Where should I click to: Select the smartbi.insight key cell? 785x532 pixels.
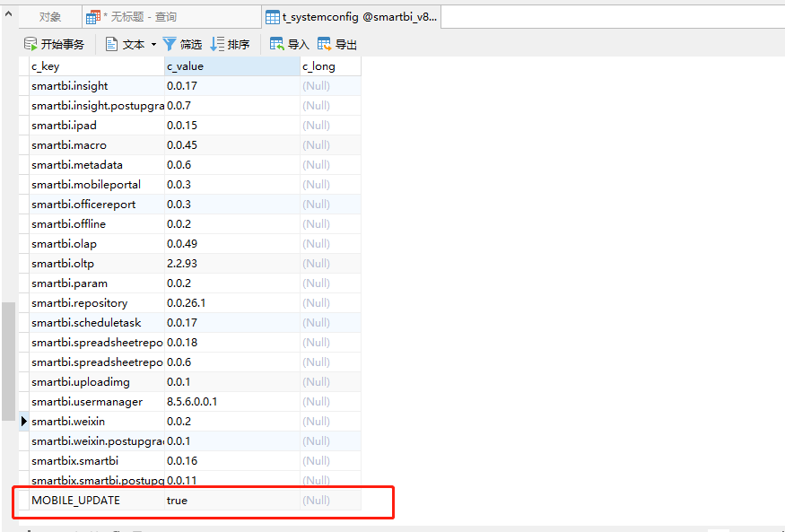tap(97, 86)
